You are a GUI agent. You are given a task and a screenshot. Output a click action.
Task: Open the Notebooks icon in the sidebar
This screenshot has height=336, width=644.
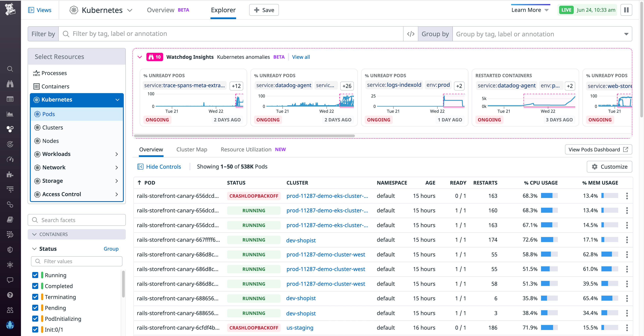point(10,219)
